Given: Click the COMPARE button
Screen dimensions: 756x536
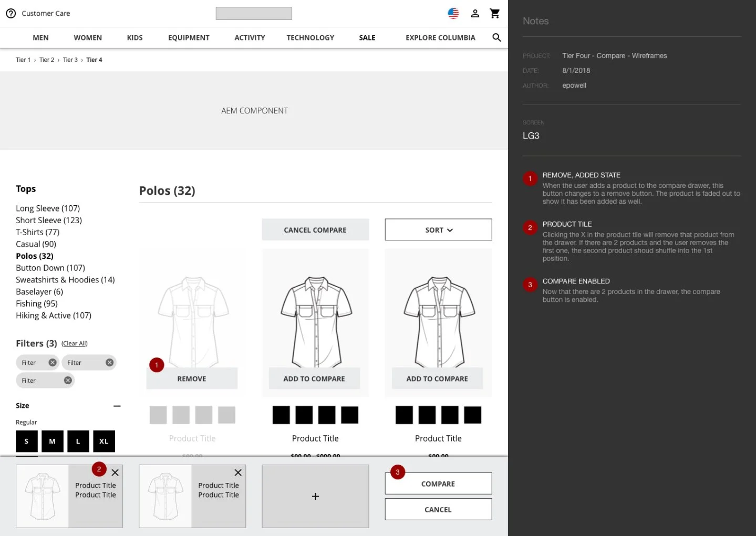Looking at the screenshot, I should click(x=438, y=484).
